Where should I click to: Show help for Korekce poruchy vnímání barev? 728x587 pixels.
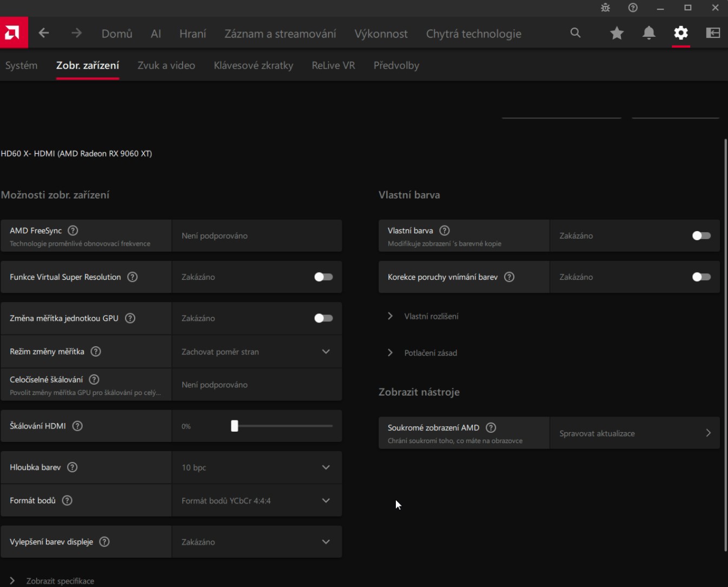(x=509, y=277)
